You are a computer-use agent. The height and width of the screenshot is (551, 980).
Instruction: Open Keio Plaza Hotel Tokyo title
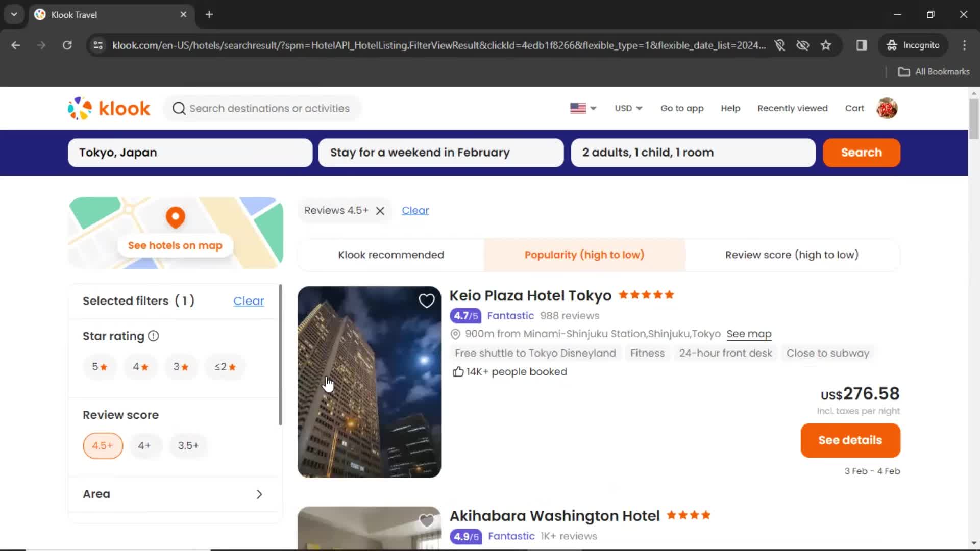pyautogui.click(x=530, y=295)
